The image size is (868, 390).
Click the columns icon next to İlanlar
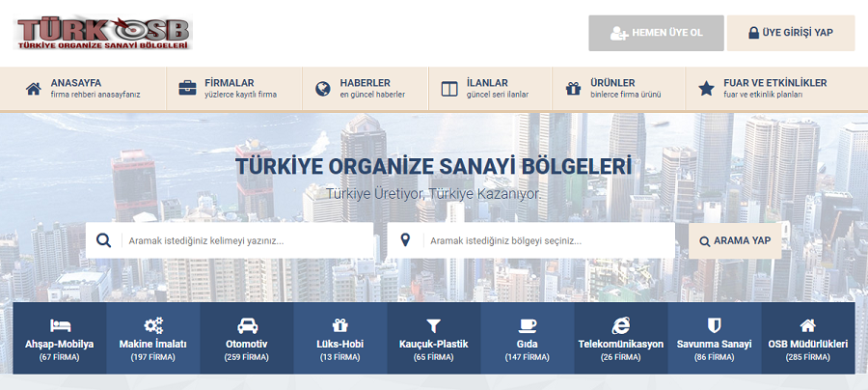click(449, 89)
